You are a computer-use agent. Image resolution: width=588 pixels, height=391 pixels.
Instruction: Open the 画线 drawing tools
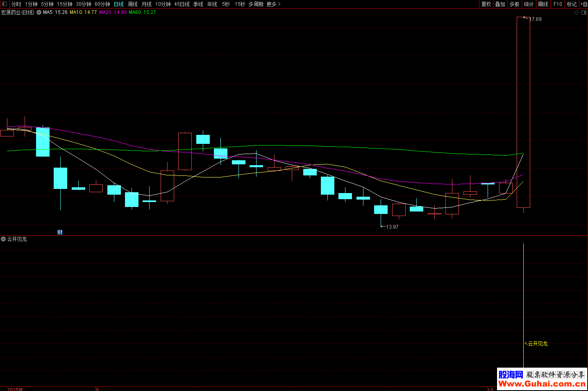(x=543, y=4)
